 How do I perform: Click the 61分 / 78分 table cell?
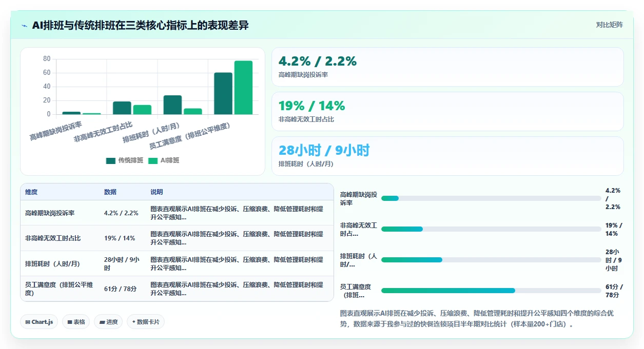[x=121, y=289]
